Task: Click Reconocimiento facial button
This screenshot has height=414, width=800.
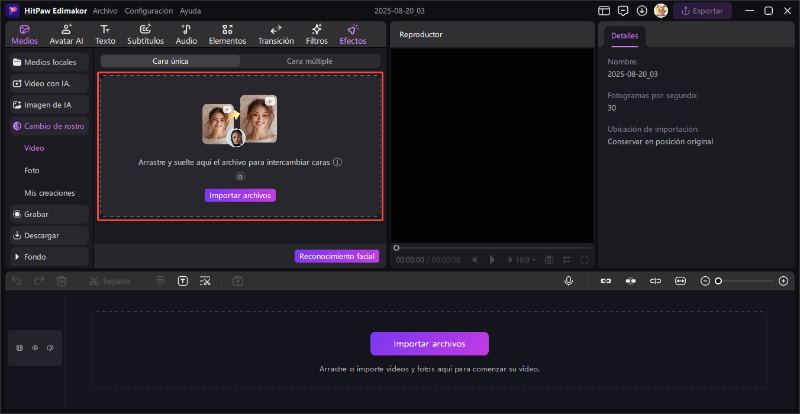Action: [x=337, y=256]
